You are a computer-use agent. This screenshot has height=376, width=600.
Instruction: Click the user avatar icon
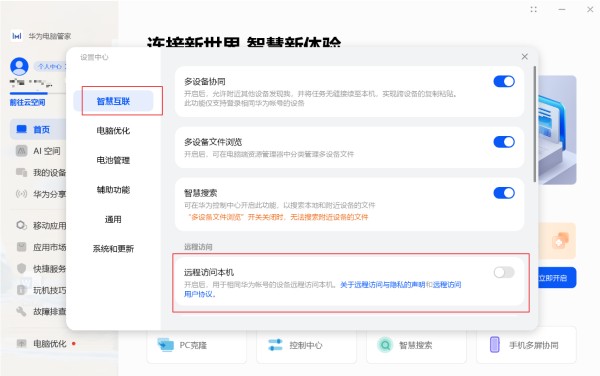pyautogui.click(x=19, y=66)
